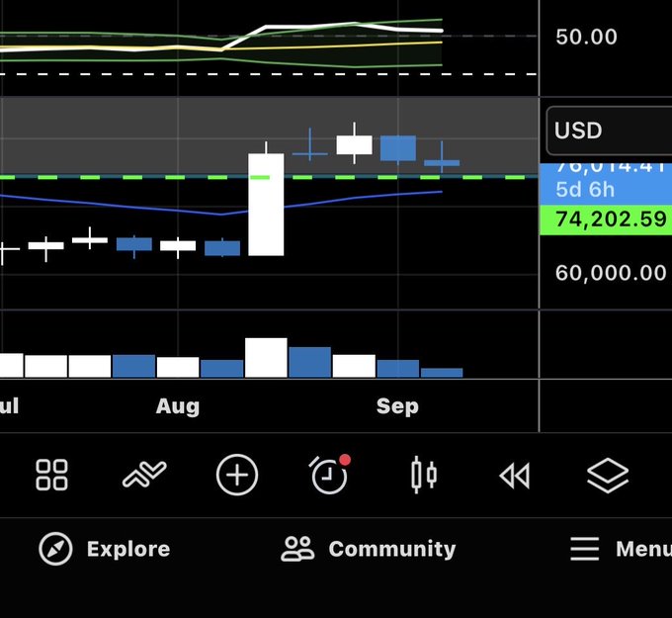Screen dimensions: 672x618
Task: Open the indicators icon in toolbar
Action: pos(144,475)
